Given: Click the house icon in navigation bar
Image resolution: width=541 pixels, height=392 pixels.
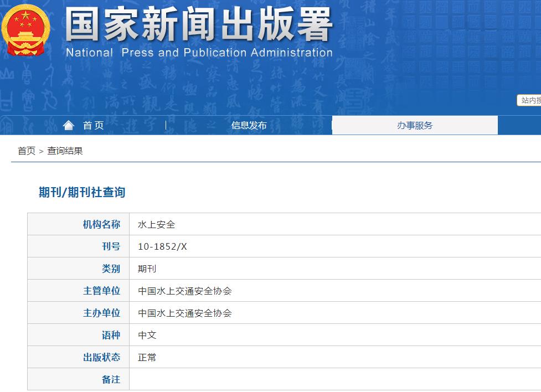Looking at the screenshot, I should (69, 125).
